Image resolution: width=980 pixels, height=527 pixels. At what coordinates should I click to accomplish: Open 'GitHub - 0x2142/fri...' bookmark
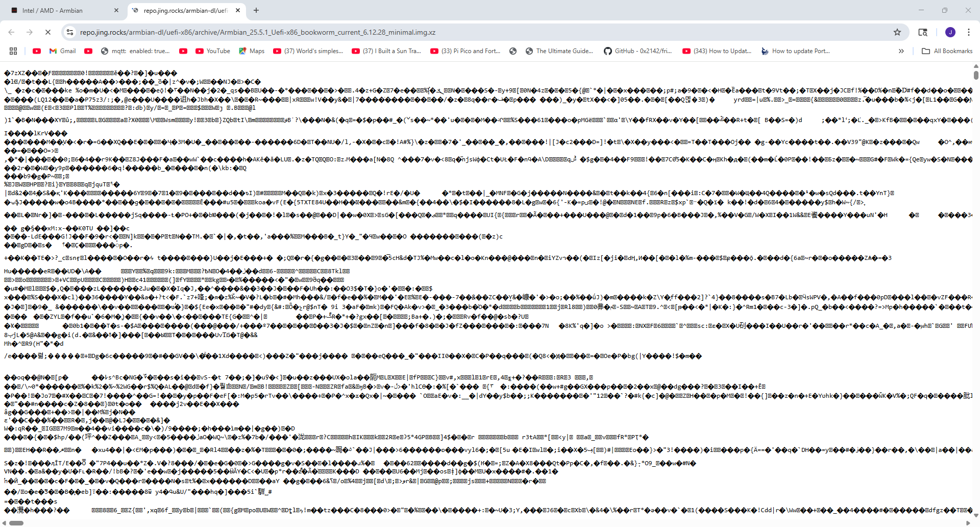click(638, 51)
